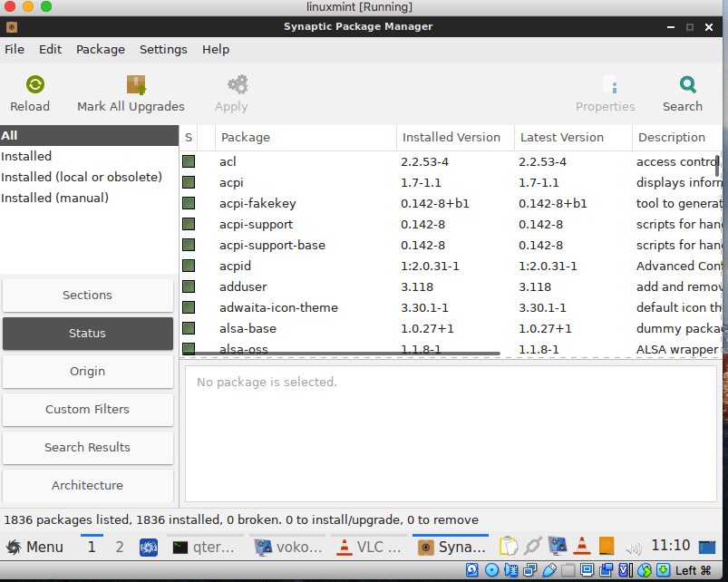Select the alsa-base package name
This screenshot has height=582, width=728.
[248, 328]
